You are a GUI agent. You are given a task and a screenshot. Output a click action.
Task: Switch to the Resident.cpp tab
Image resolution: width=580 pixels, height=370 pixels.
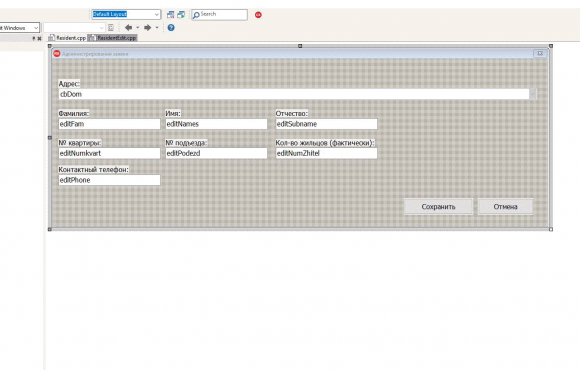67,38
